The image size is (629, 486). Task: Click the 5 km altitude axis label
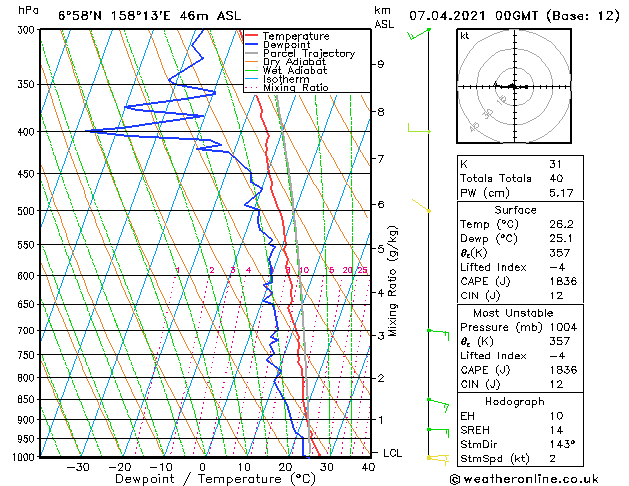coord(381,249)
